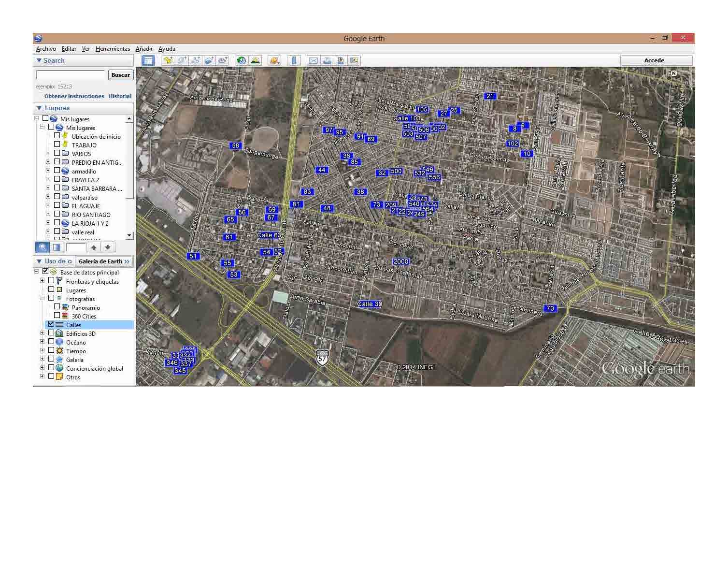Click the Route 57 highway shield on map

322,358
